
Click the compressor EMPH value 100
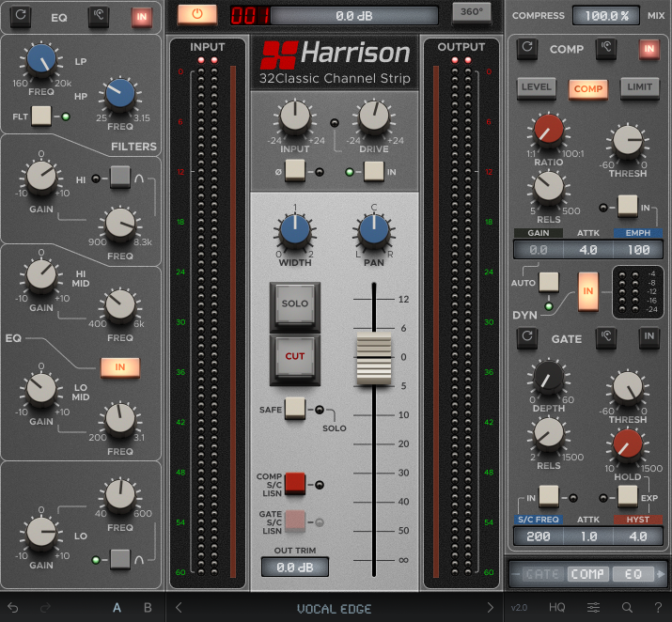tap(638, 250)
